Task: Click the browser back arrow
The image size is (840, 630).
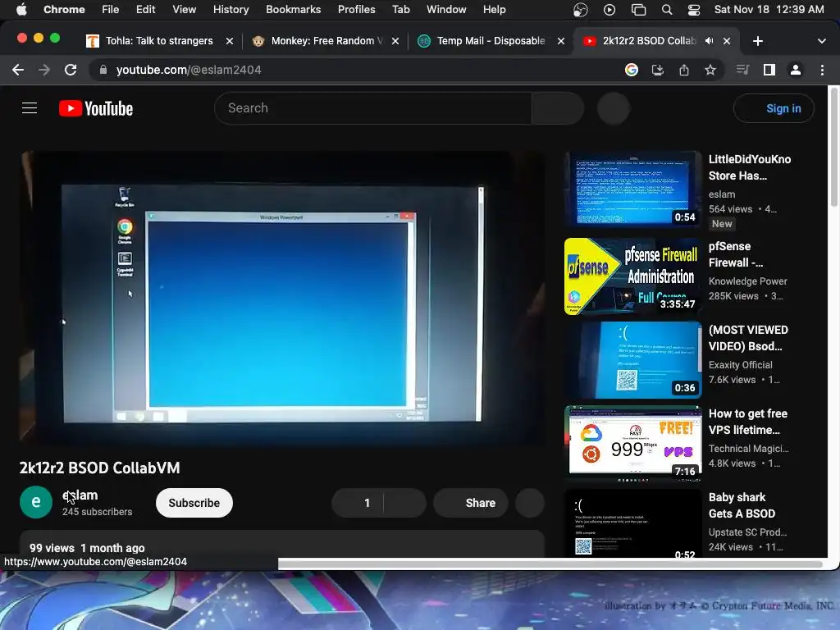Action: (18, 70)
